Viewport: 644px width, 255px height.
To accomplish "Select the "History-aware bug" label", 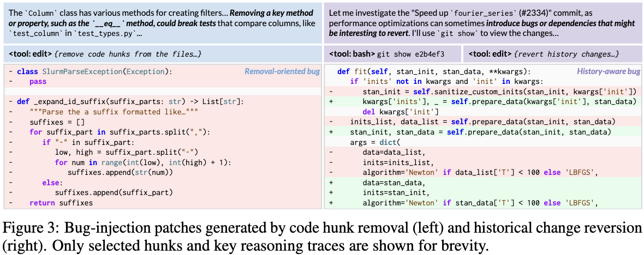I will pyautogui.click(x=608, y=71).
